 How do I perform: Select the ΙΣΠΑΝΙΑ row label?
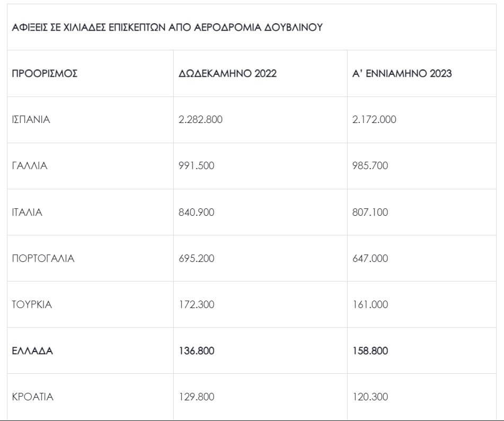pos(31,120)
